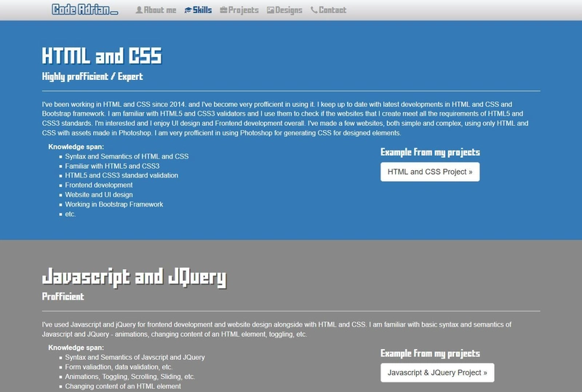Image resolution: width=582 pixels, height=392 pixels.
Task: Click the Website and UI design list item
Action: click(x=99, y=195)
